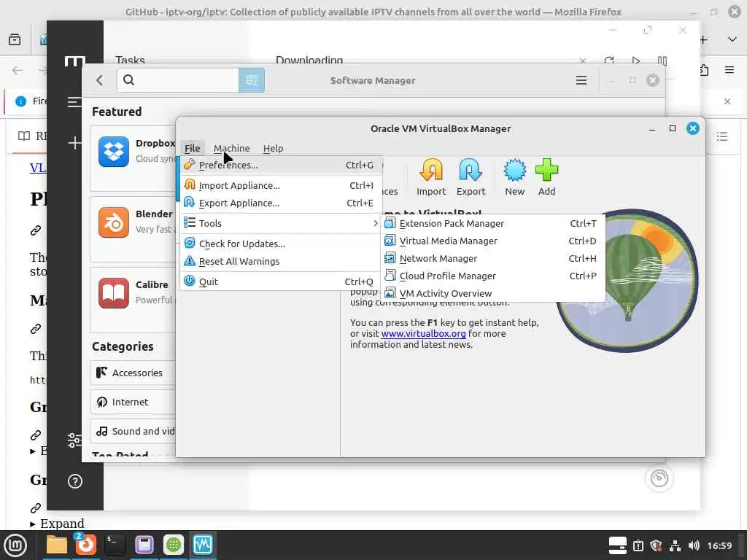Click the Export Appliance arrow icon

pyautogui.click(x=189, y=203)
